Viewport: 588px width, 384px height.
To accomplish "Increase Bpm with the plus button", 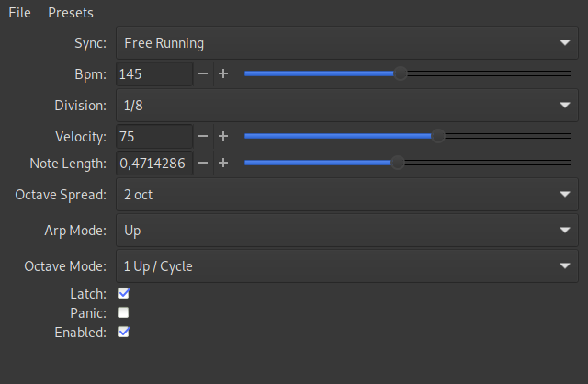I will pyautogui.click(x=223, y=73).
